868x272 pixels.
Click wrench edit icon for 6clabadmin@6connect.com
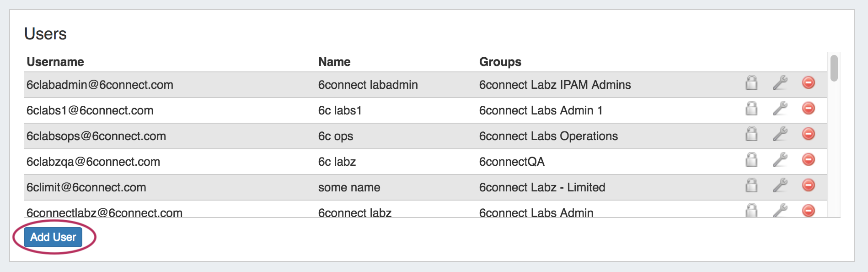click(x=780, y=83)
